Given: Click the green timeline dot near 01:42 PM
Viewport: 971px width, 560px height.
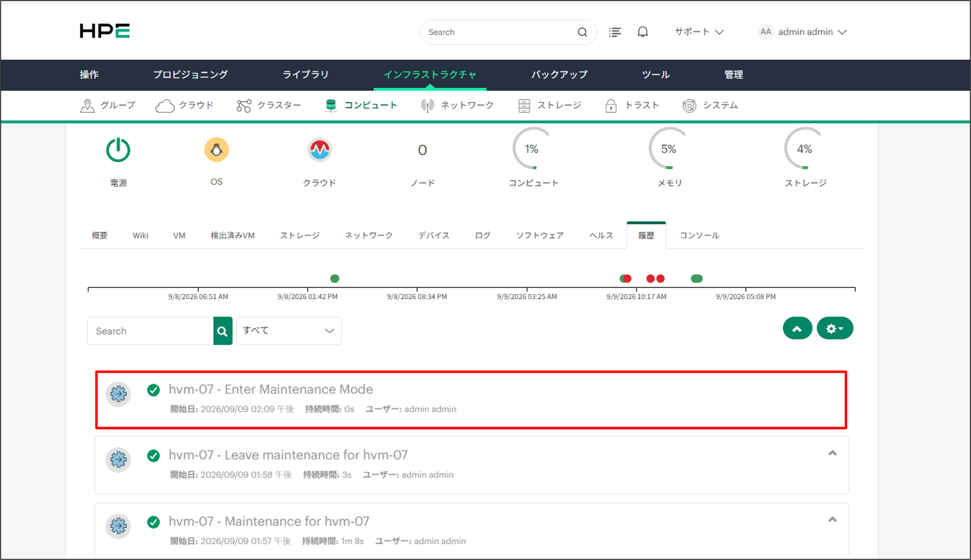Looking at the screenshot, I should click(334, 279).
